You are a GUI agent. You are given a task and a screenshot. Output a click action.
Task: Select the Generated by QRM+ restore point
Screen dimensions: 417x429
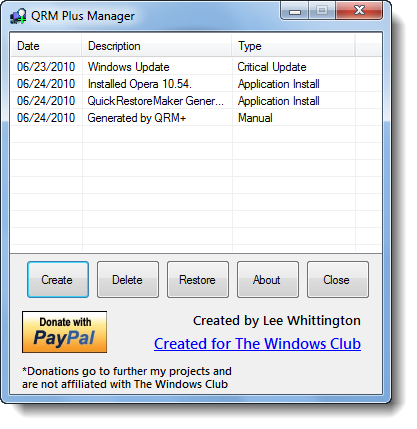tap(196, 118)
